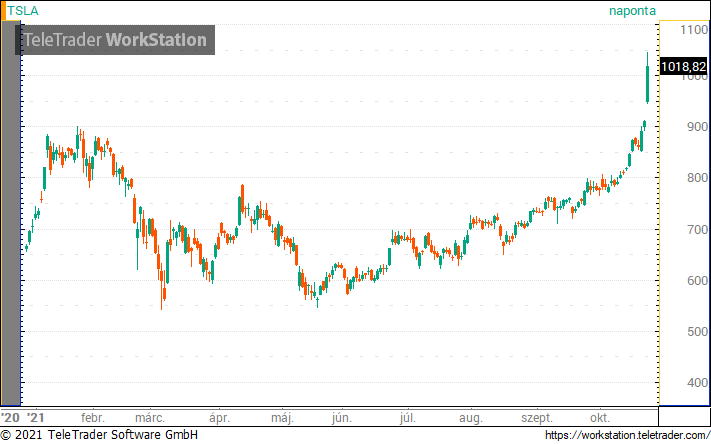
Task: Click the 600 price axis label
Action: 697,281
